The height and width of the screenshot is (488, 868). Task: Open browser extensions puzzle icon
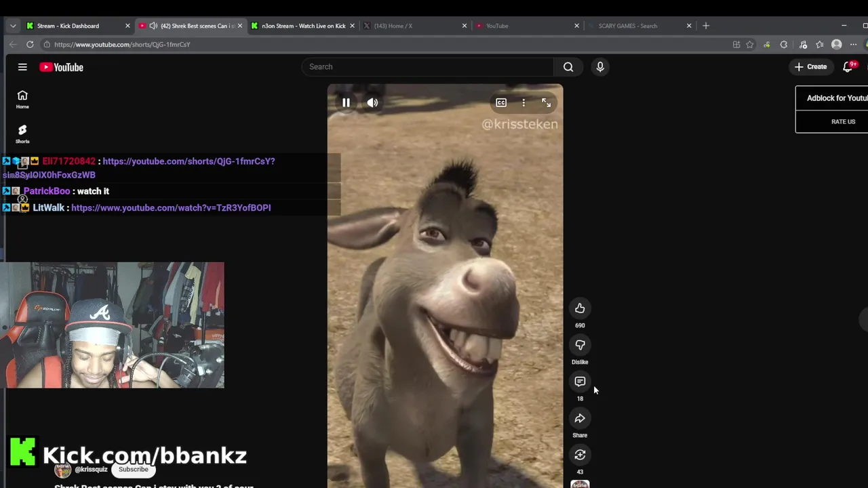[x=784, y=45]
